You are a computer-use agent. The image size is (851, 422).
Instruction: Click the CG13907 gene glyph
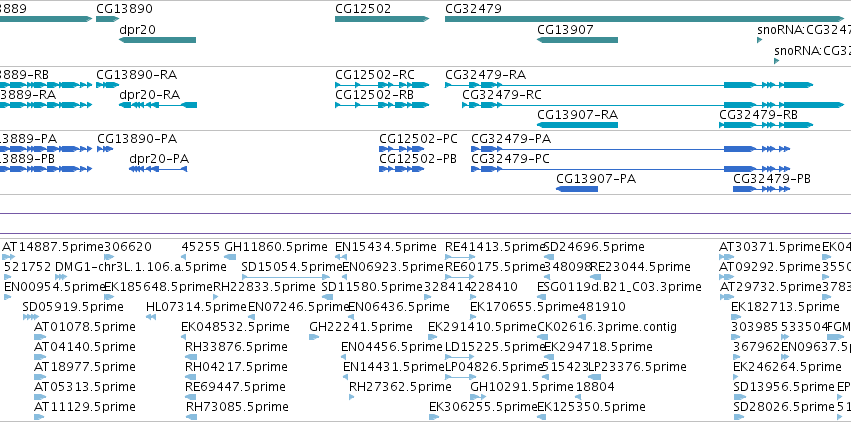pos(577,40)
